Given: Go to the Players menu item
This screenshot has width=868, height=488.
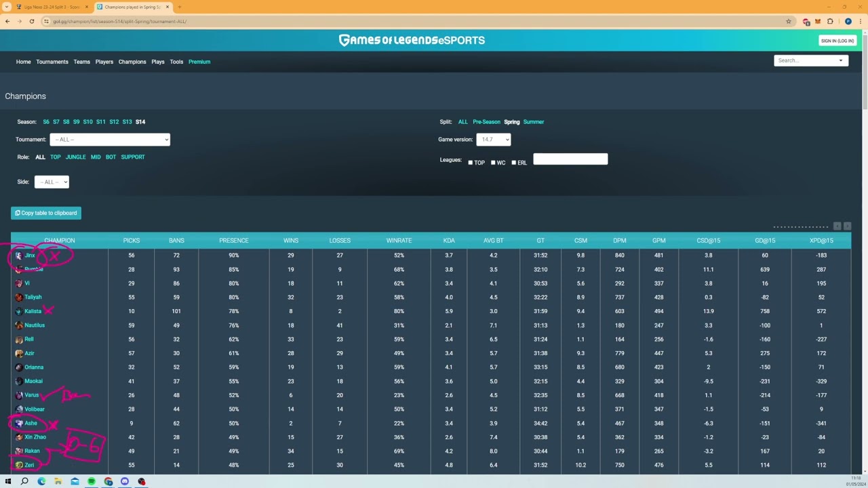Looking at the screenshot, I should [x=104, y=62].
